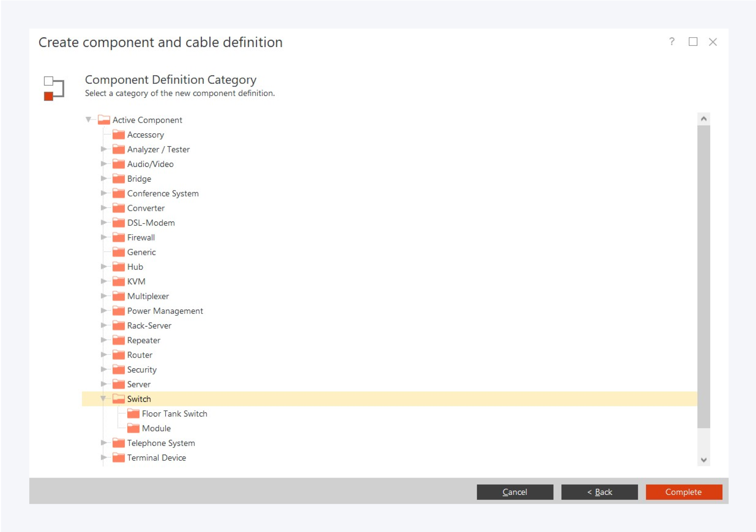
Task: Collapse the Active Component root node
Action: point(88,119)
